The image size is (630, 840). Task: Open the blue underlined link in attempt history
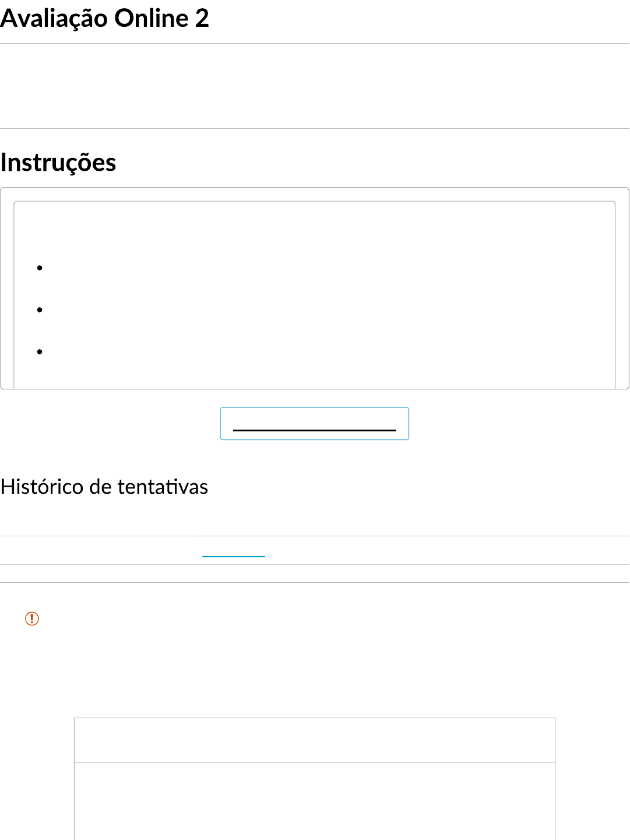[234, 551]
